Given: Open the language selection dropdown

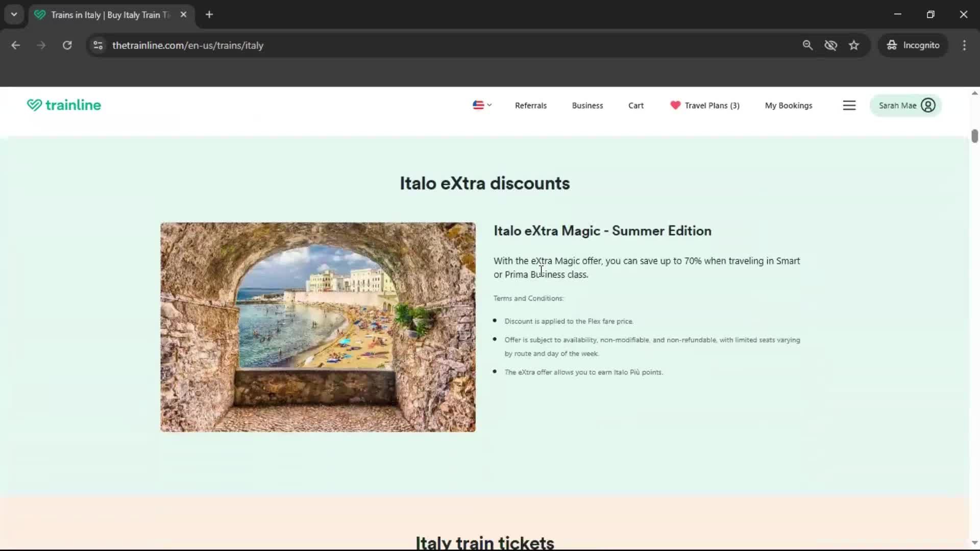Looking at the screenshot, I should point(481,105).
